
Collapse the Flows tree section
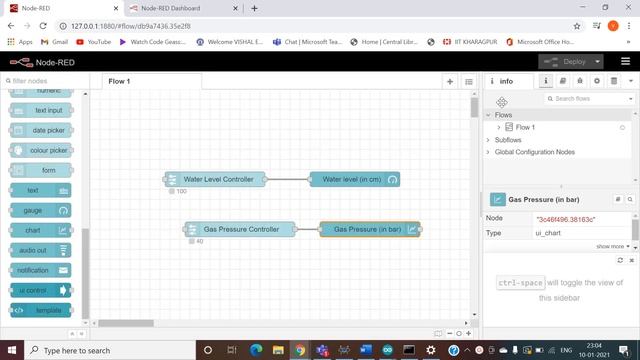(488, 115)
